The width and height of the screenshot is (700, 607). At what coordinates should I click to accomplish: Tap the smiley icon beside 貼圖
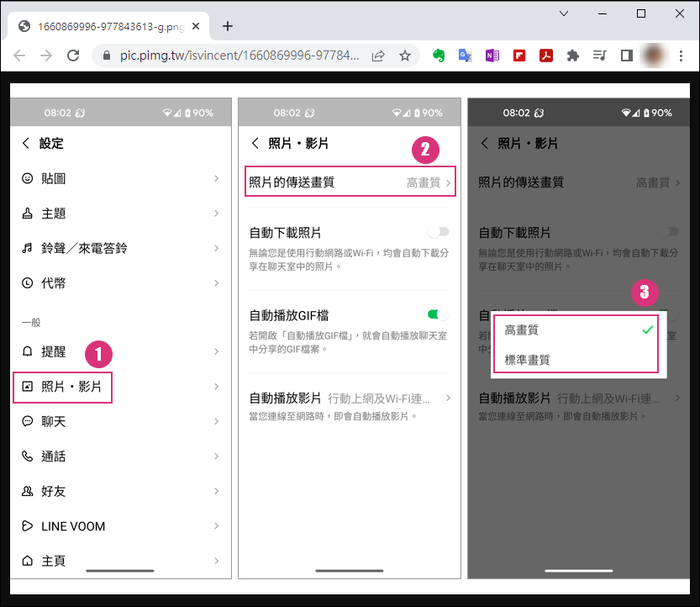tap(27, 179)
